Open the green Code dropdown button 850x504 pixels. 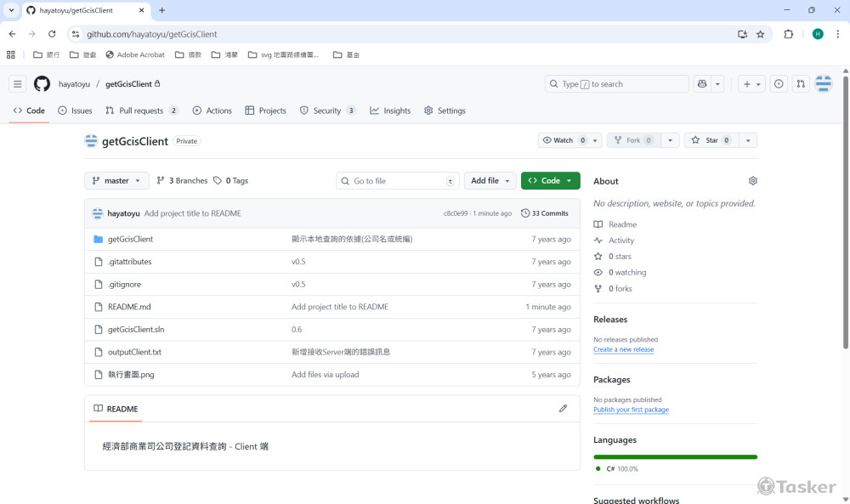(550, 181)
